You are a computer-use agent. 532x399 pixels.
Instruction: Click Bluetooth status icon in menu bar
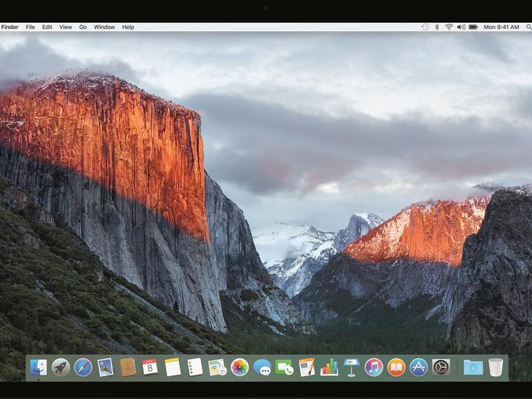[x=437, y=27]
